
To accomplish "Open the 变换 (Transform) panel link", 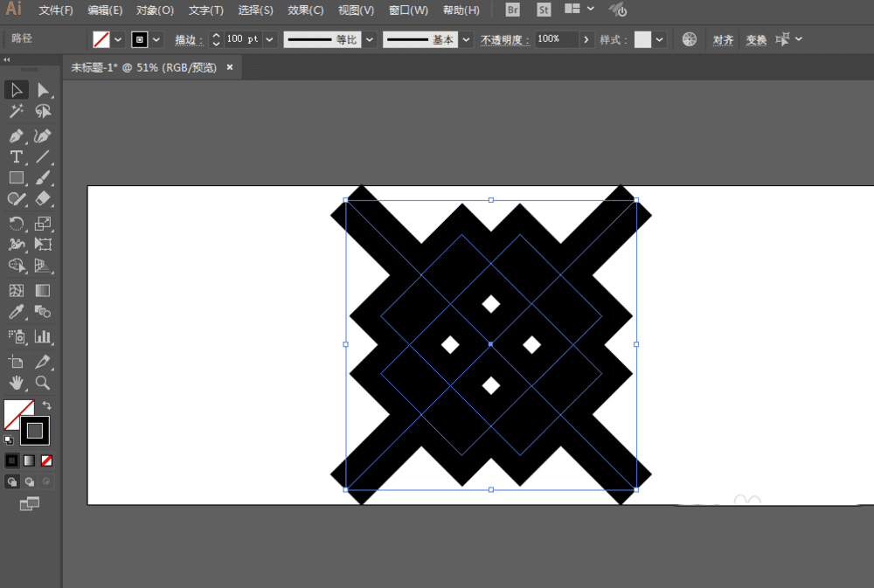I will [x=756, y=39].
